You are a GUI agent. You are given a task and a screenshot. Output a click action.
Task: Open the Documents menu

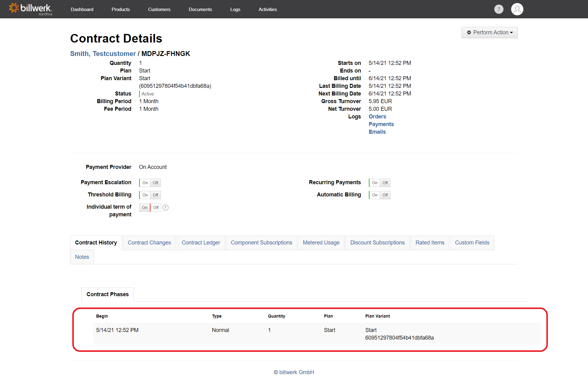click(x=200, y=9)
